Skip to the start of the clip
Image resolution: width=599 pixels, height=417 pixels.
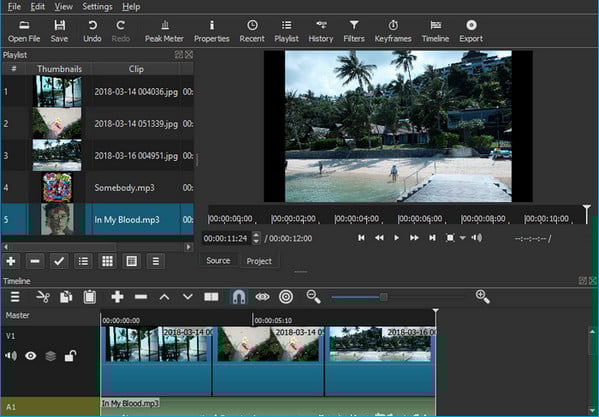[361, 238]
